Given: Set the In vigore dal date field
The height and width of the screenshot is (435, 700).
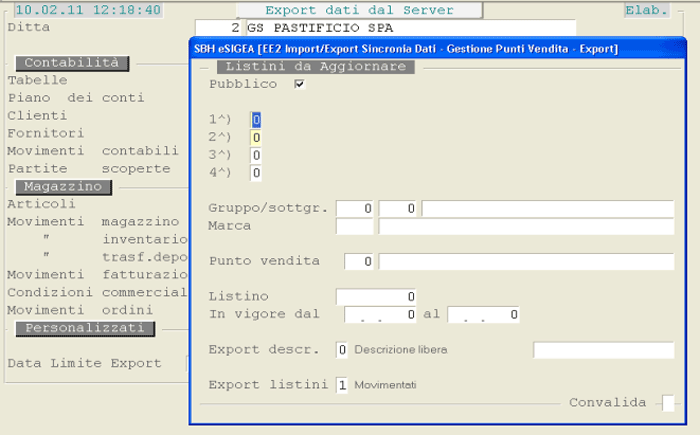Looking at the screenshot, I should coord(379,315).
